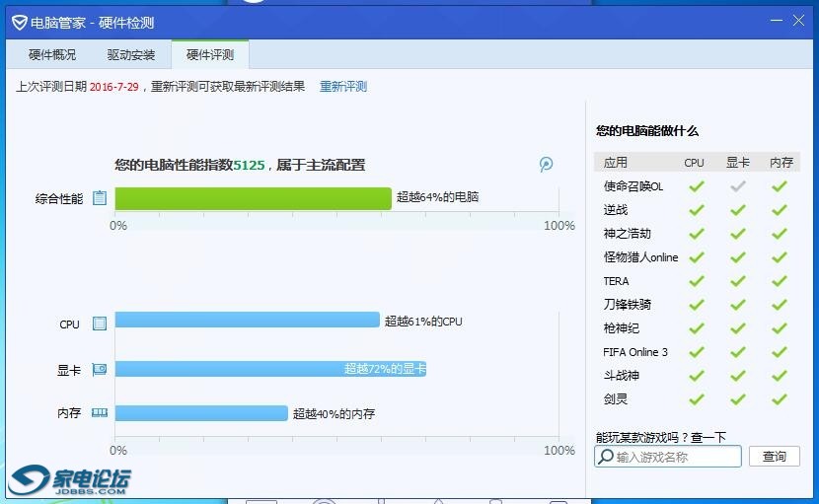819x504 pixels.
Task: Click the 内存 checkmark for 神之浩劫
Action: (x=779, y=234)
